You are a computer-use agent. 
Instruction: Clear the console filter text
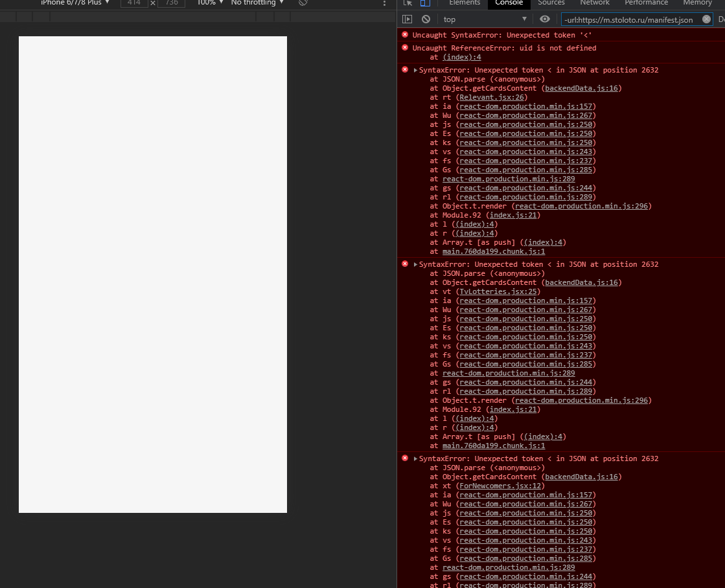[x=706, y=19]
